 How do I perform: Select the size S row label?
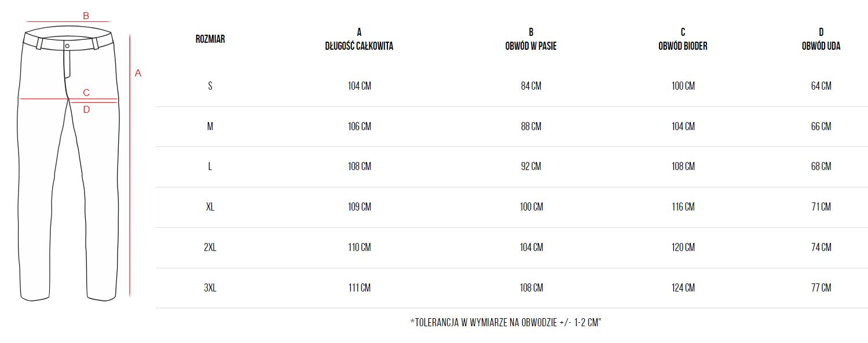click(x=210, y=86)
